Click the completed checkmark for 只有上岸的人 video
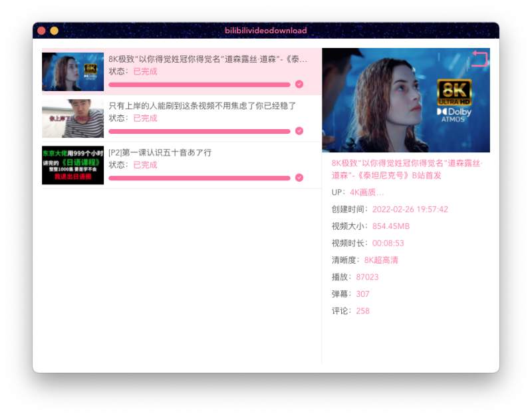Screen dimensions: 532x416 tap(299, 131)
